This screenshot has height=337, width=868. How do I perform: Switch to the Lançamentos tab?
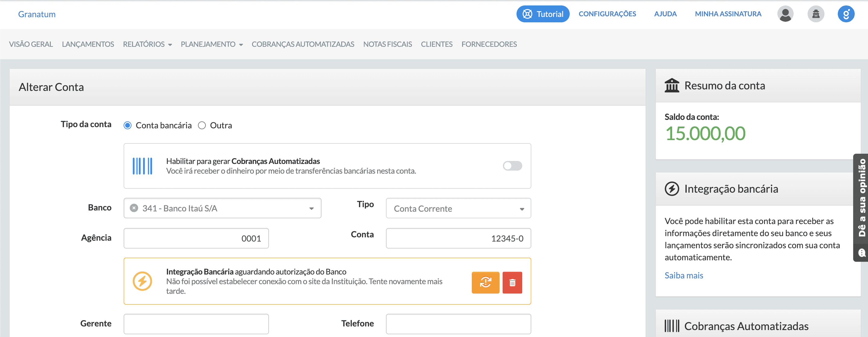point(88,44)
